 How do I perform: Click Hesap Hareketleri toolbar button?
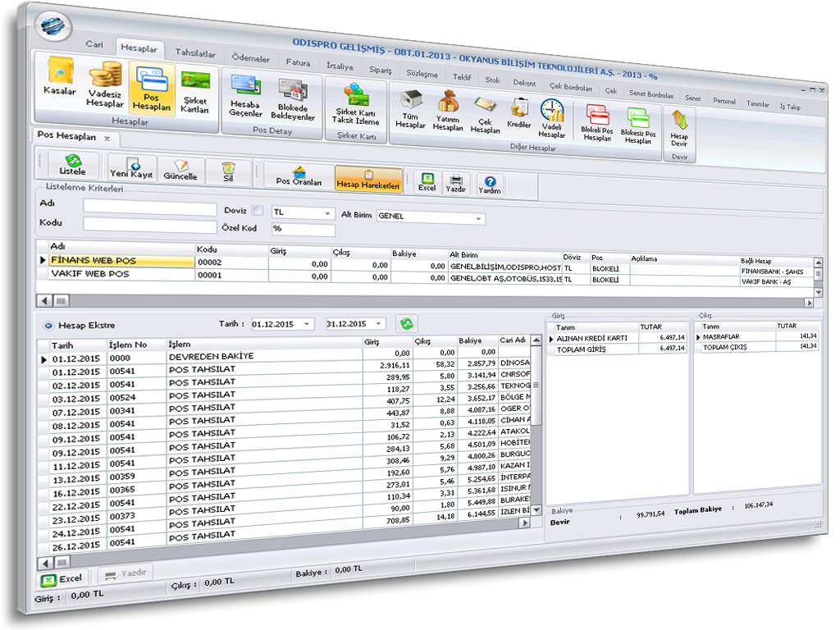click(x=368, y=179)
